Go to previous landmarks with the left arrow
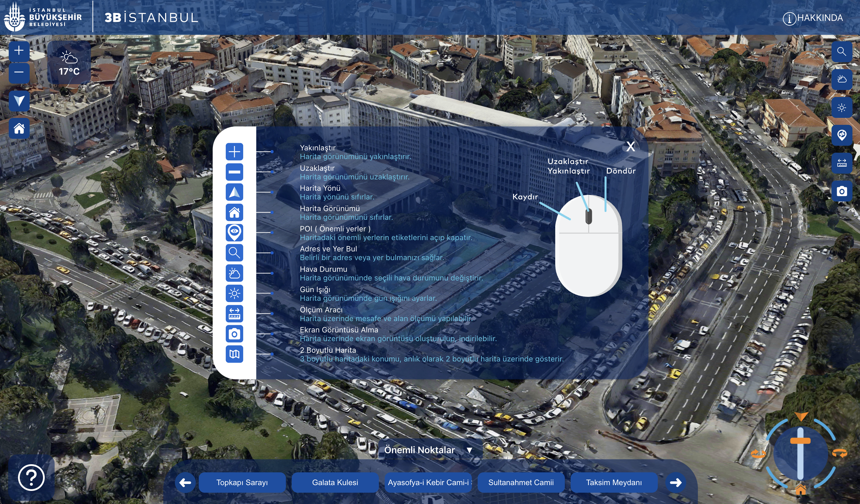 click(185, 483)
